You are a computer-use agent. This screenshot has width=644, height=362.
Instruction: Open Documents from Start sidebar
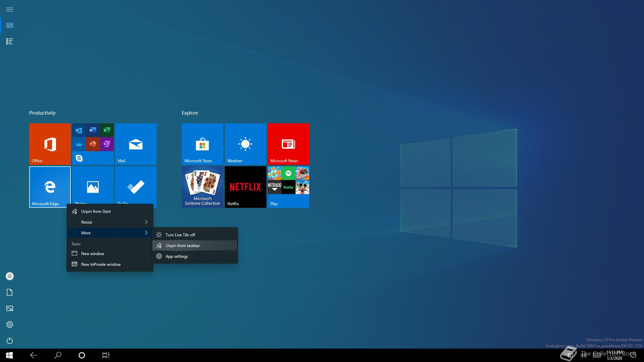pos(10,292)
